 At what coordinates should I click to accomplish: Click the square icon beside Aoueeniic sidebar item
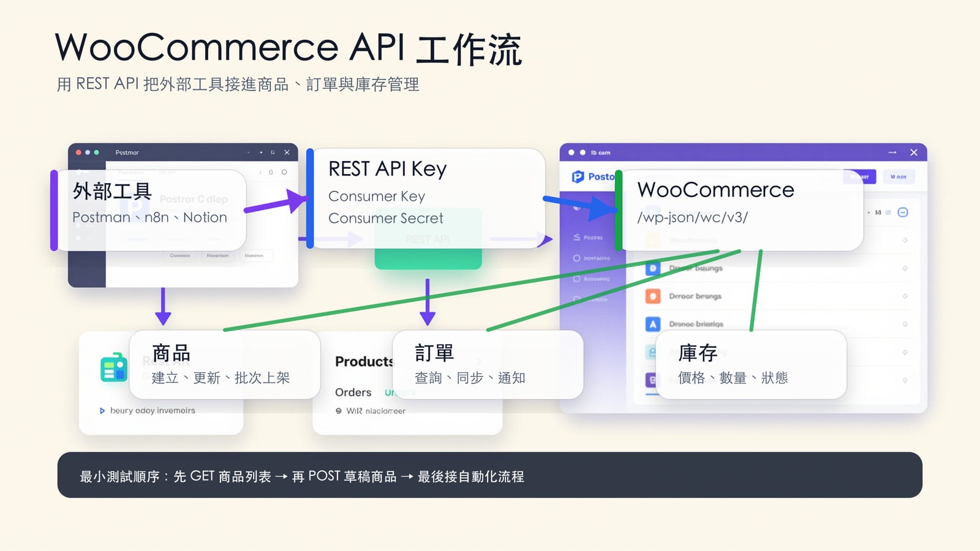pos(576,279)
